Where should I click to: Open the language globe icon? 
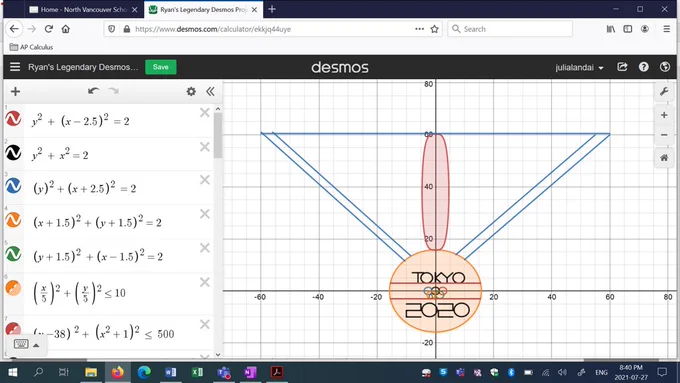[x=665, y=67]
